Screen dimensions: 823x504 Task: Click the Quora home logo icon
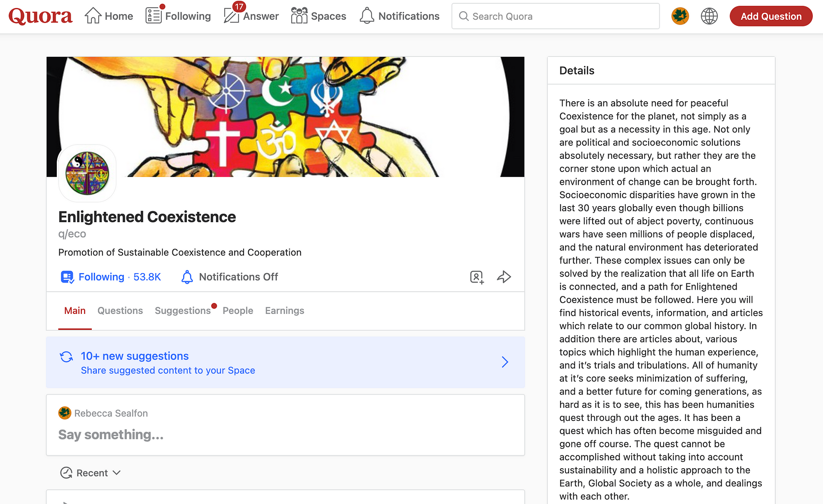click(x=41, y=16)
